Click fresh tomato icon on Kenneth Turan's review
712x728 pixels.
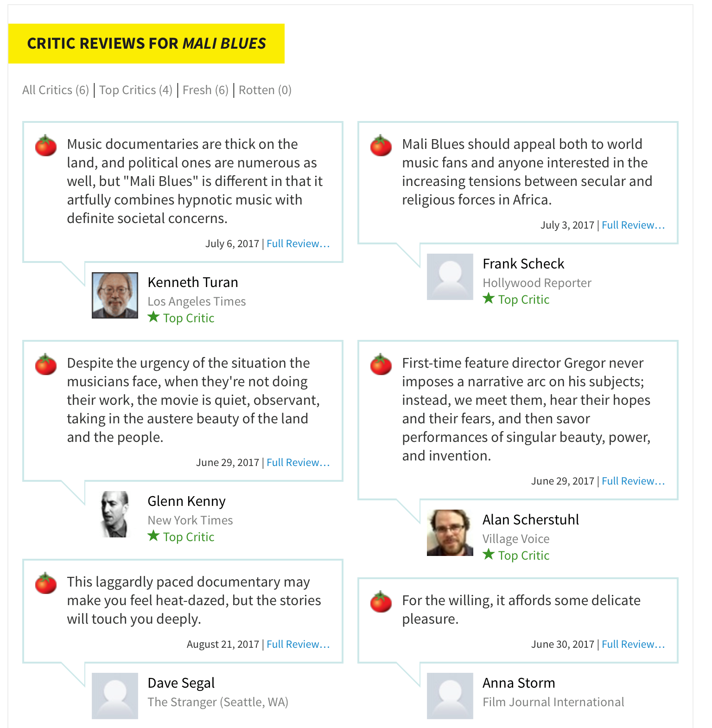click(x=46, y=146)
